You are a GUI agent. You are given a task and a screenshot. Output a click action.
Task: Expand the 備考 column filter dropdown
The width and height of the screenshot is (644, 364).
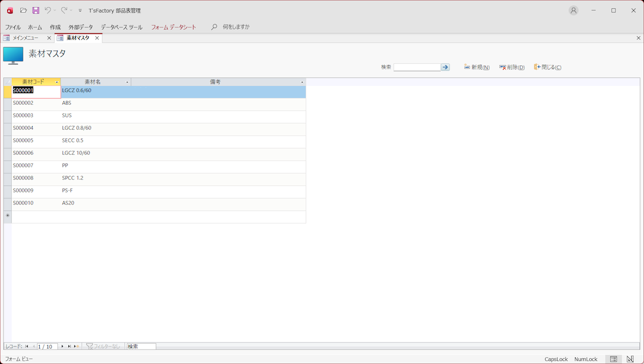click(x=302, y=82)
